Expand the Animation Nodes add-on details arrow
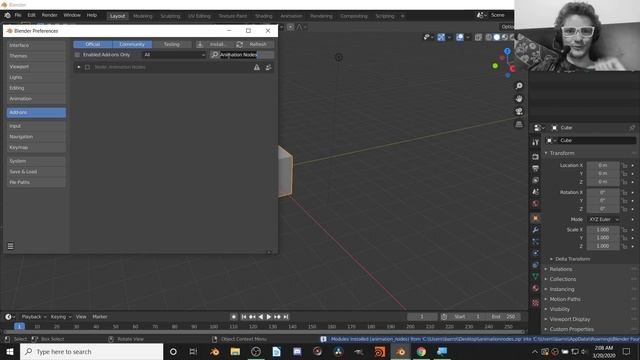The height and width of the screenshot is (360, 640). tap(79, 67)
